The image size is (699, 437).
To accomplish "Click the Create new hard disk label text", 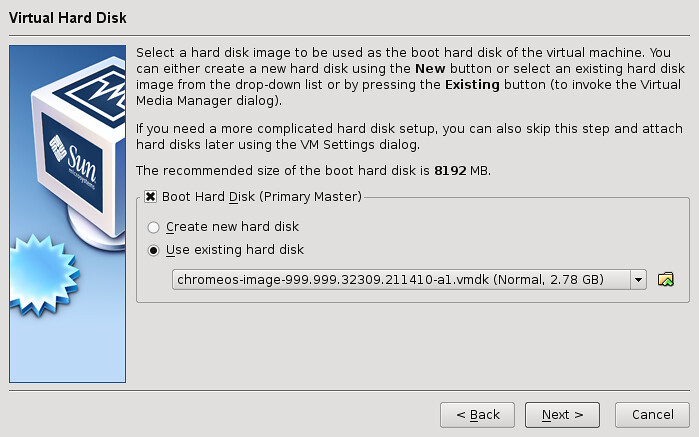I will (x=232, y=227).
